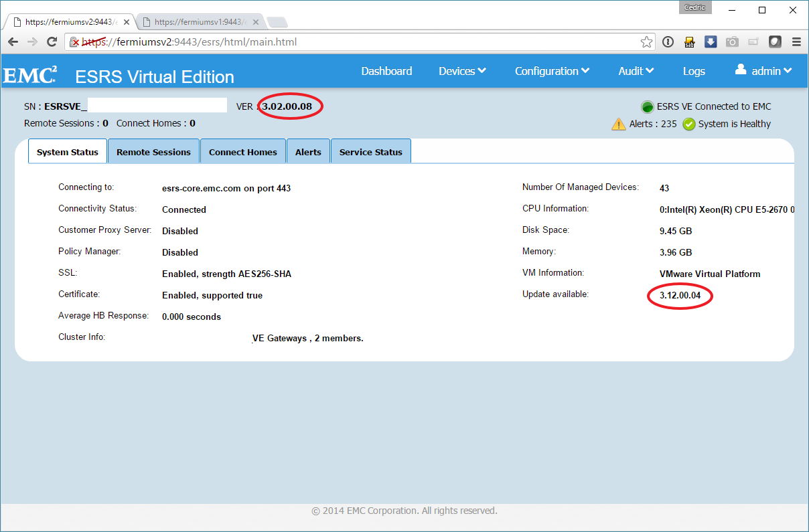Click the bookmark star icon
The width and height of the screenshot is (809, 532).
[646, 42]
